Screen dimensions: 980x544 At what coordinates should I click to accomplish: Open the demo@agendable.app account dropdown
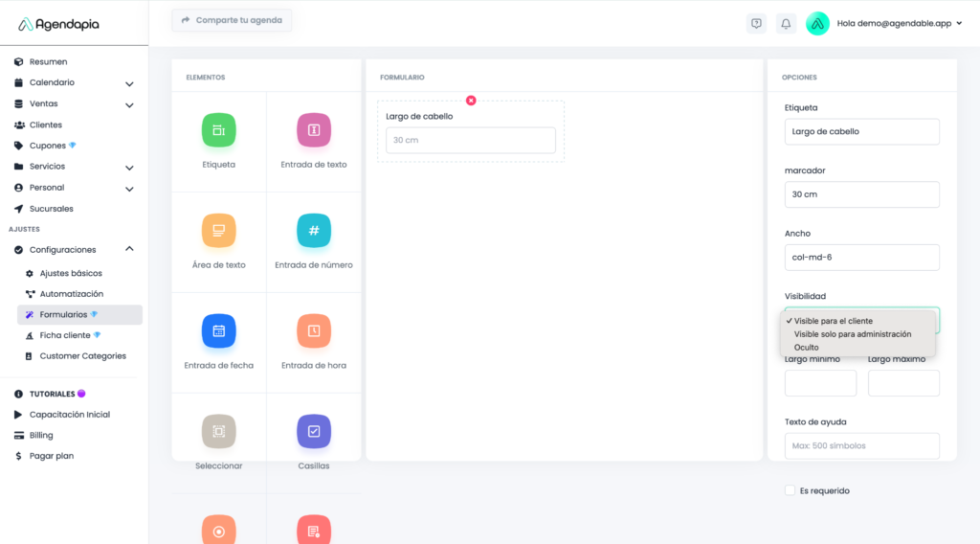[900, 23]
